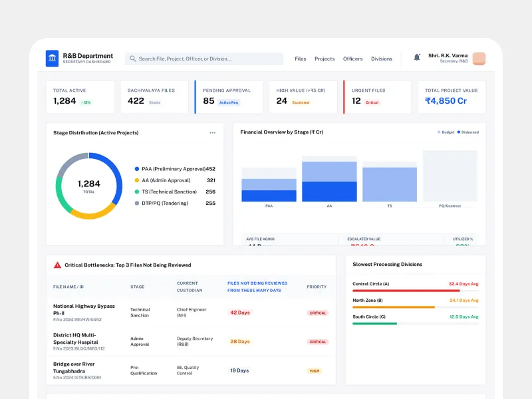532x399 pixels.
Task: Toggle the Disbursed legend in Financial Overview
Action: 467,132
